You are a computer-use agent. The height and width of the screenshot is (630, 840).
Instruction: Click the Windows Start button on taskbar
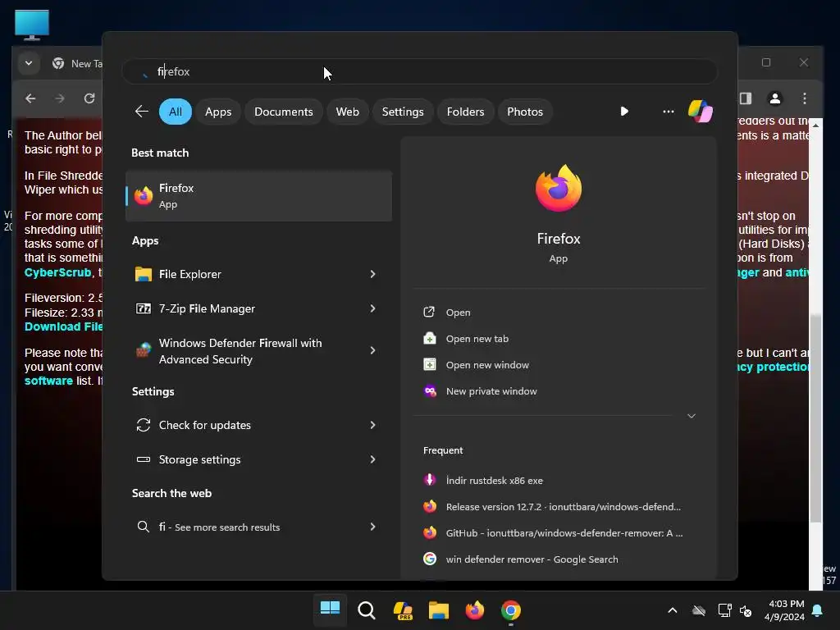pyautogui.click(x=330, y=609)
